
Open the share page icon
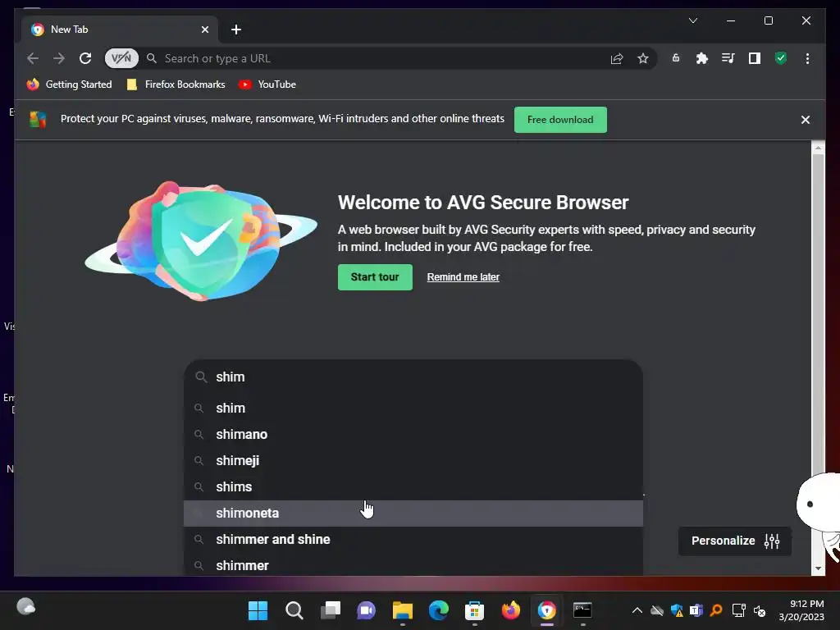tap(617, 58)
